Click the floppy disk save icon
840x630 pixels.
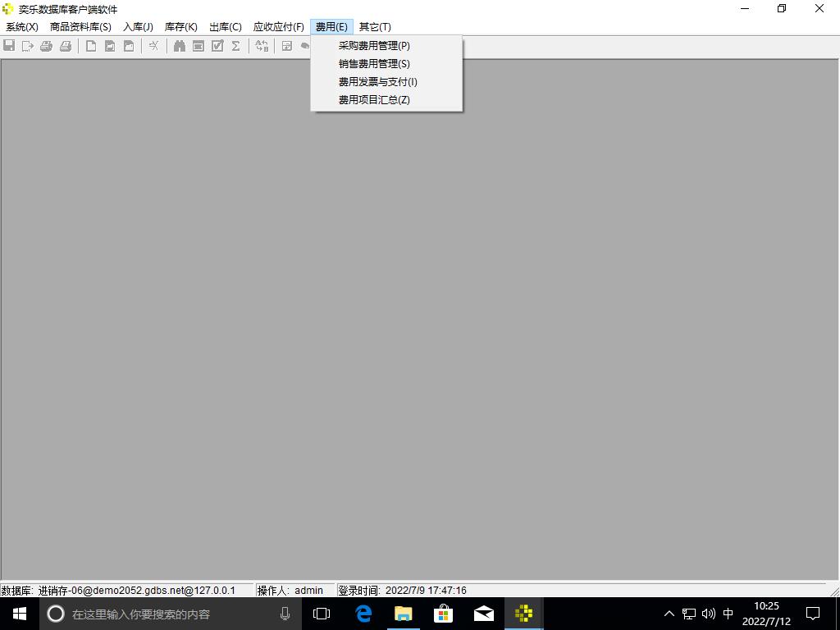[9, 46]
